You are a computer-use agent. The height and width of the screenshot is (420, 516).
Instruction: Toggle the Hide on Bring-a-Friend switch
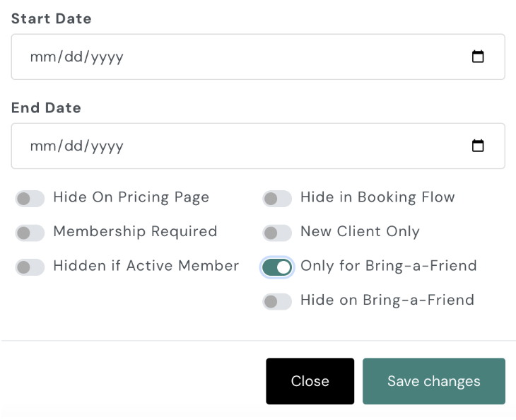pyautogui.click(x=277, y=301)
